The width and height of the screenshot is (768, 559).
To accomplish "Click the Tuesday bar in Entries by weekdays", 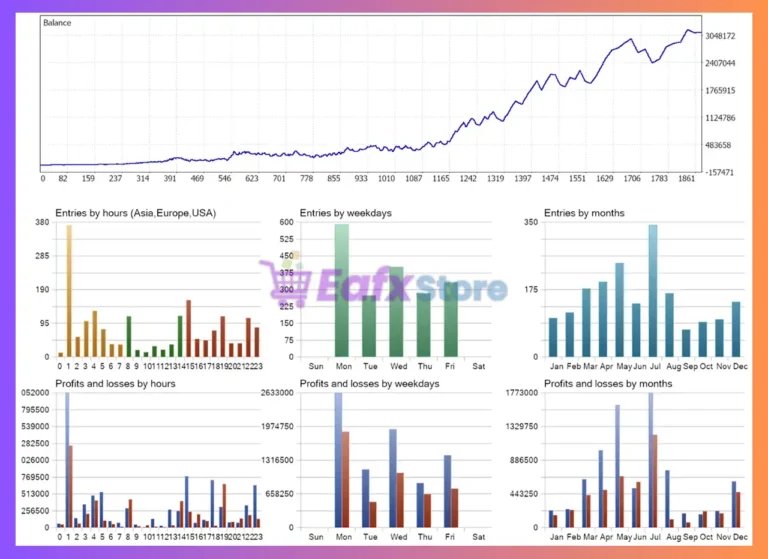I will [369, 326].
